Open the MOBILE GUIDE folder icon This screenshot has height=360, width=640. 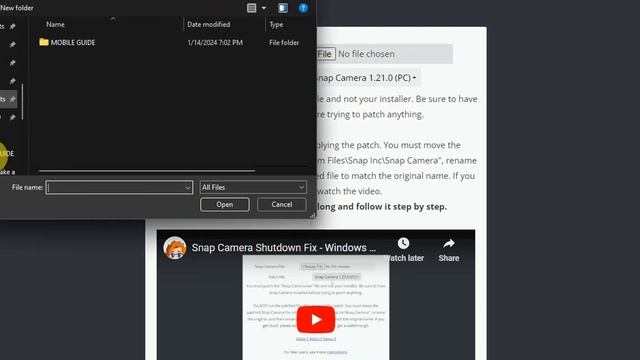pos(44,42)
